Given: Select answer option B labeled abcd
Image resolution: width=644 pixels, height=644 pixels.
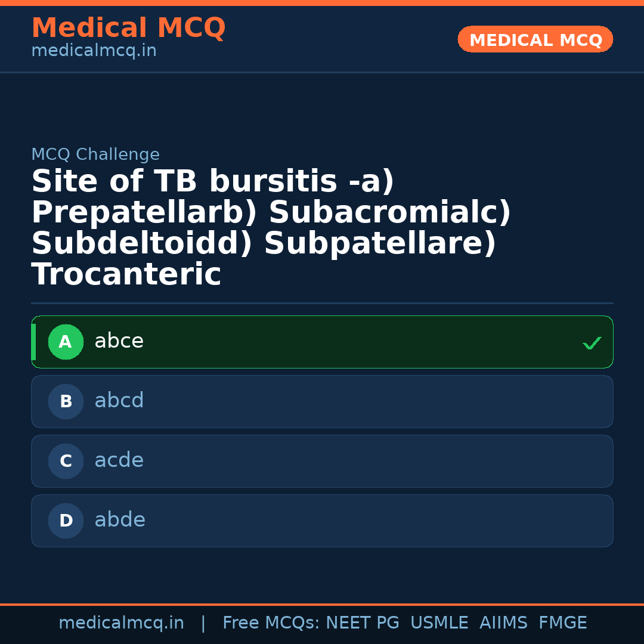Looking at the screenshot, I should [322, 401].
